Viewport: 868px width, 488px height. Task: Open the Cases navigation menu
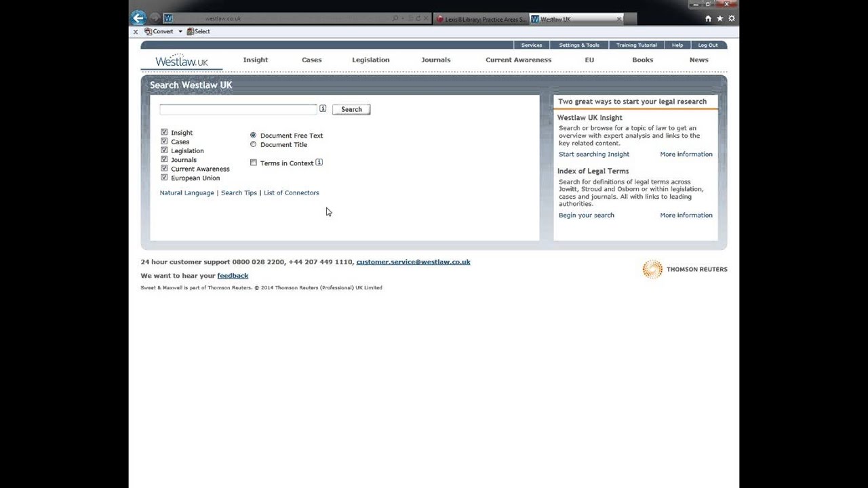click(312, 60)
